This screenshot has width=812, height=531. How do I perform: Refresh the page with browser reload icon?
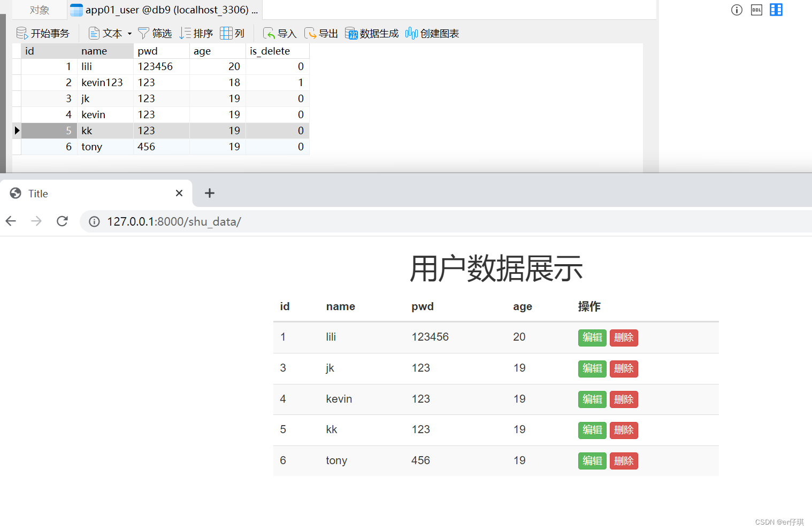pos(62,221)
